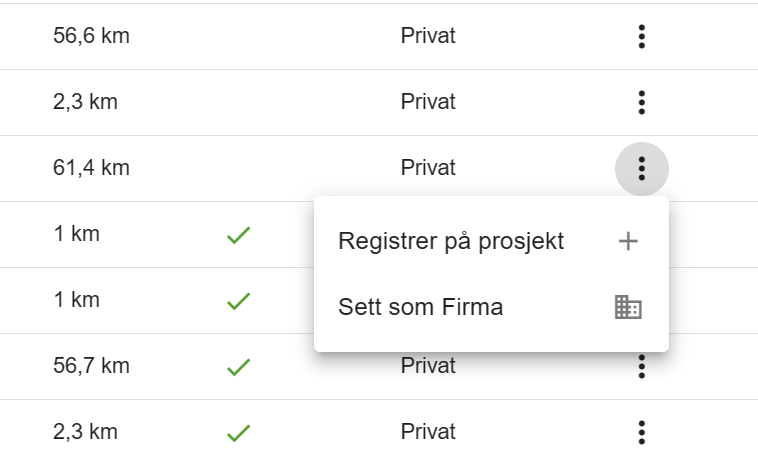Select the Registrer på prosjekt menu entry
This screenshot has height=463, width=758.
pyautogui.click(x=491, y=241)
